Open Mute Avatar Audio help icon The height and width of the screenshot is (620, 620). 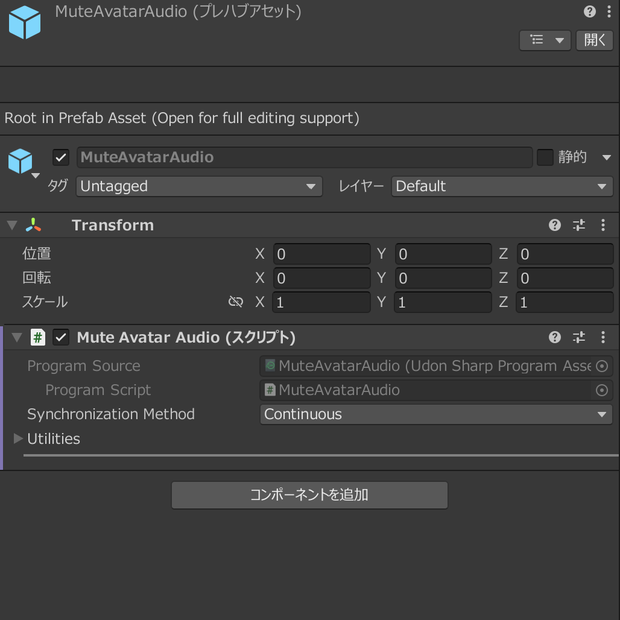[x=555, y=337]
